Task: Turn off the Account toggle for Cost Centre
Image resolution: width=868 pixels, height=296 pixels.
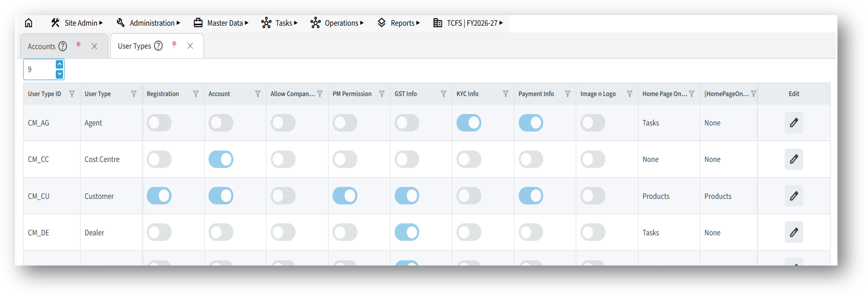Action: click(221, 159)
